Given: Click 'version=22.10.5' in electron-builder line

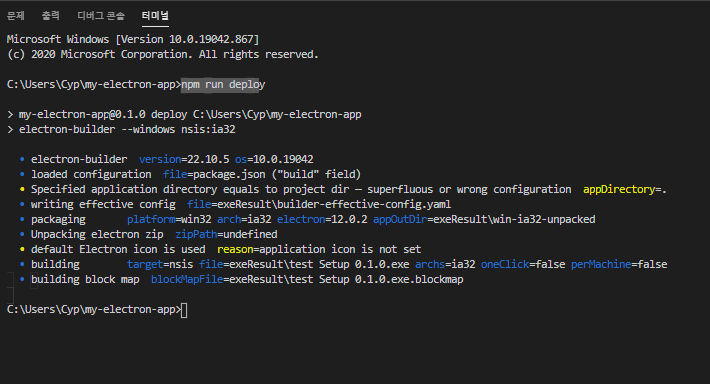Looking at the screenshot, I should click(x=184, y=159).
